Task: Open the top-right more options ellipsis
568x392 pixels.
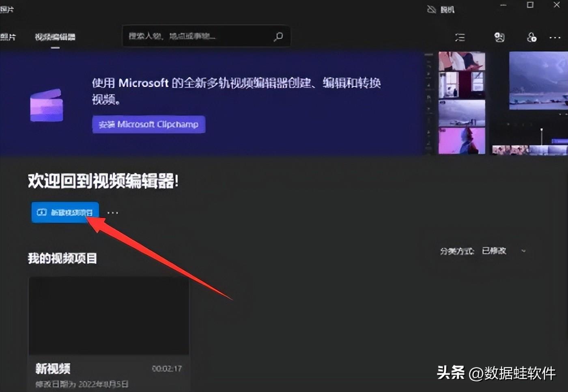Action: pos(555,38)
